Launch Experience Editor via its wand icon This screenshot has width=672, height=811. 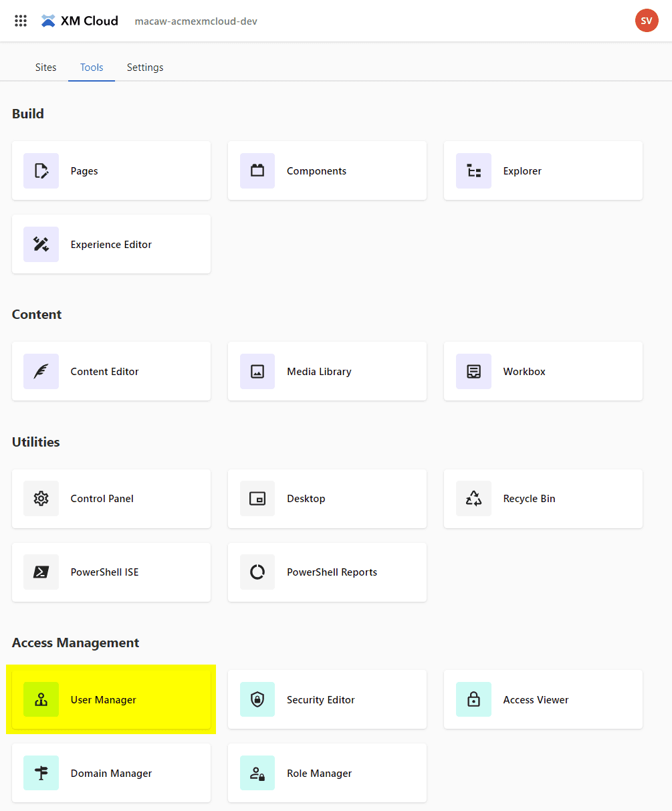pos(41,244)
